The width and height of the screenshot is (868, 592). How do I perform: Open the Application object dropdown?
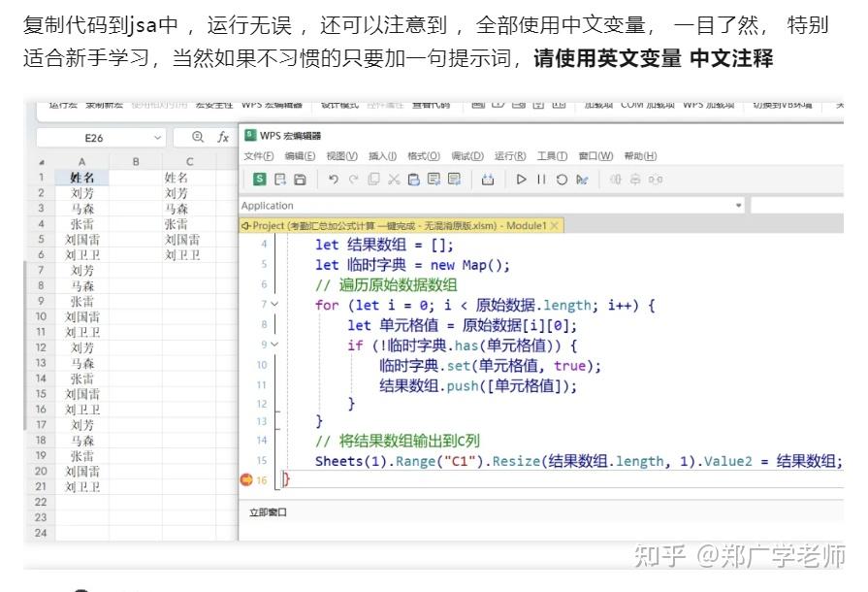coord(739,206)
